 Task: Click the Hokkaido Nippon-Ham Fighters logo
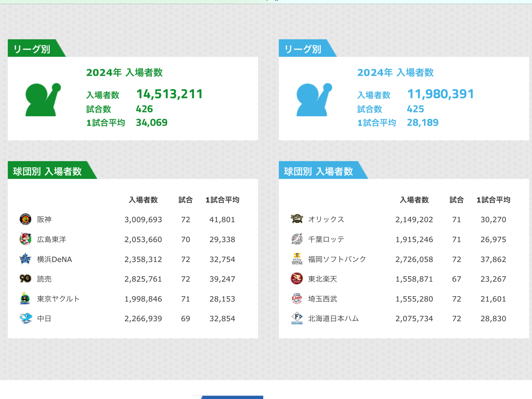point(297,318)
